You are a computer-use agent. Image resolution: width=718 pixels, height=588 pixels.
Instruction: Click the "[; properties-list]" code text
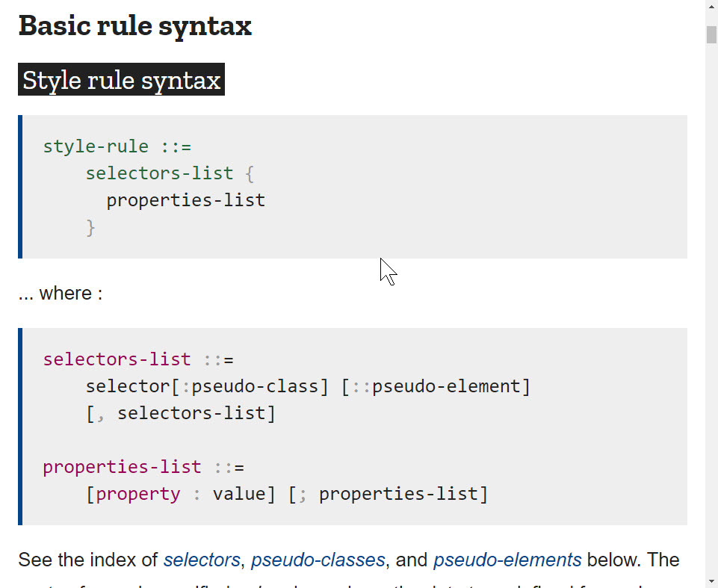coord(388,494)
